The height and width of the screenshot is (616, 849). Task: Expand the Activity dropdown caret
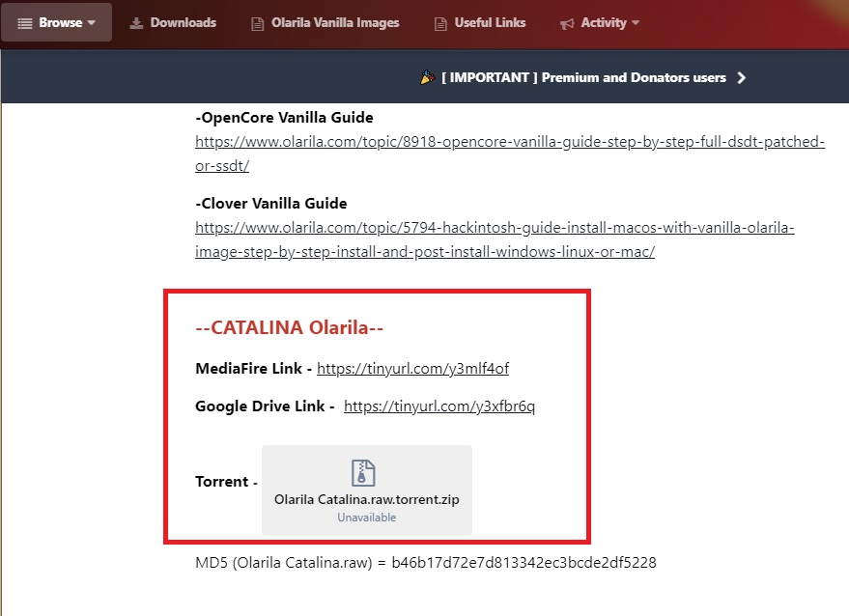[x=636, y=22]
